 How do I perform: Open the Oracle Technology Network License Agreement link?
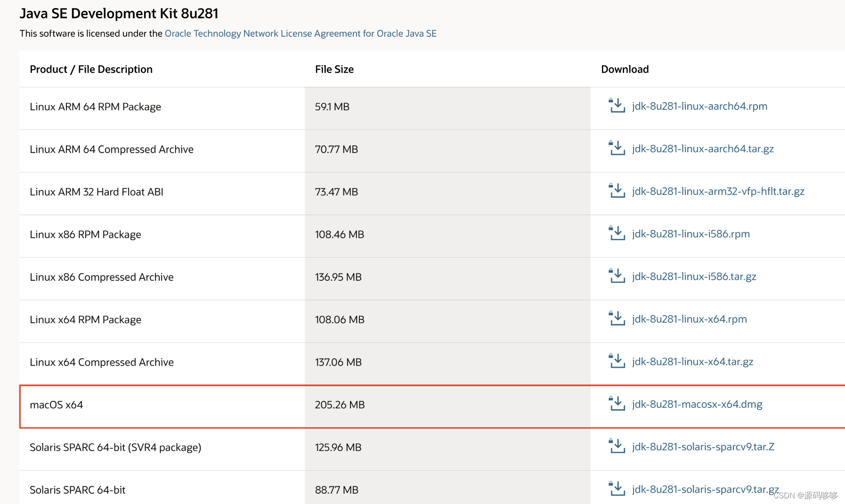(x=301, y=33)
